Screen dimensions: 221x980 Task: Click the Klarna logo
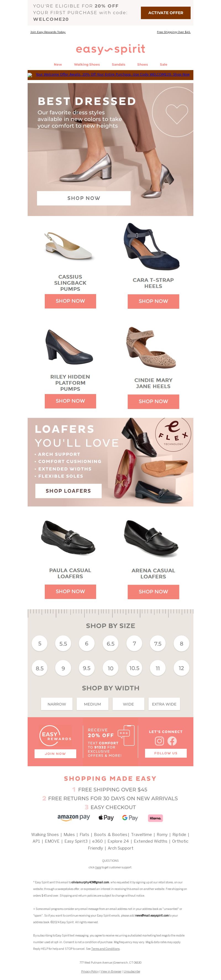point(155,817)
